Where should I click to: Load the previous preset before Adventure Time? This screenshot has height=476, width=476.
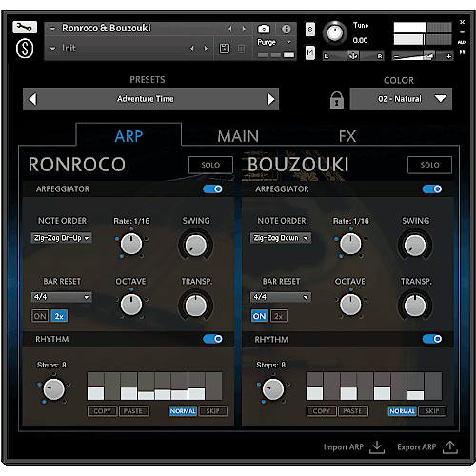(x=32, y=99)
